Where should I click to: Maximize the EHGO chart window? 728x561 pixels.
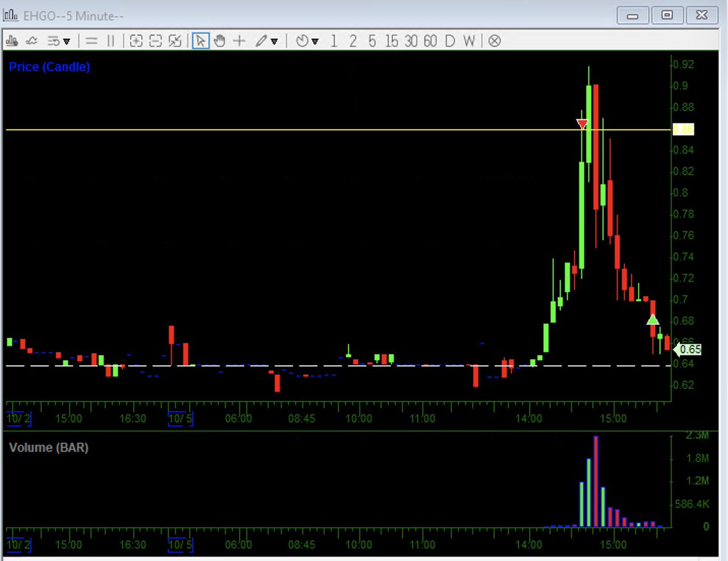tap(667, 16)
